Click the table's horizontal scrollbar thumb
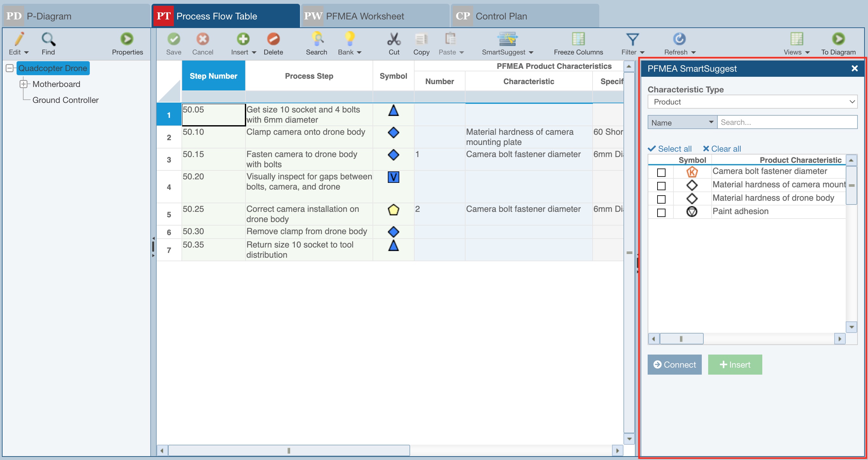The image size is (868, 460). [x=289, y=450]
